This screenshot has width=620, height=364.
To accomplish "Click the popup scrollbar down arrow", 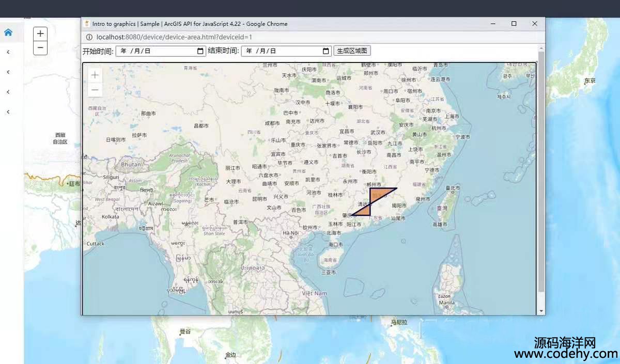I will pos(541,311).
